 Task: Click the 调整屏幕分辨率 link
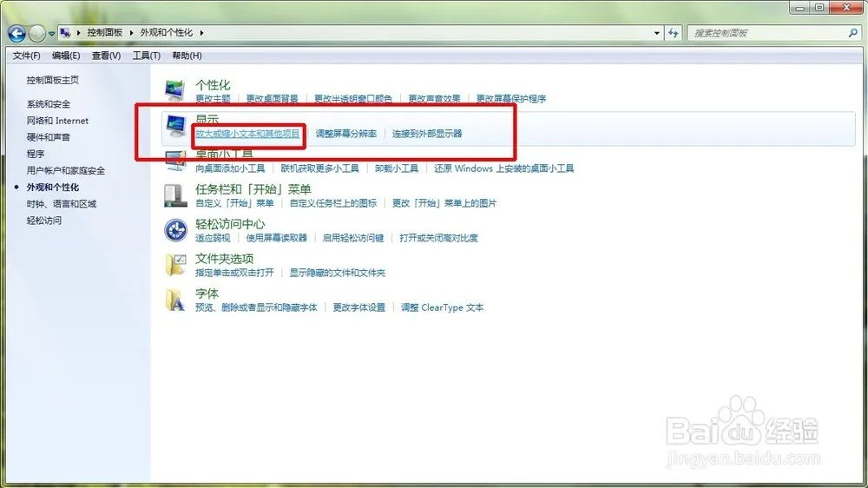[346, 134]
